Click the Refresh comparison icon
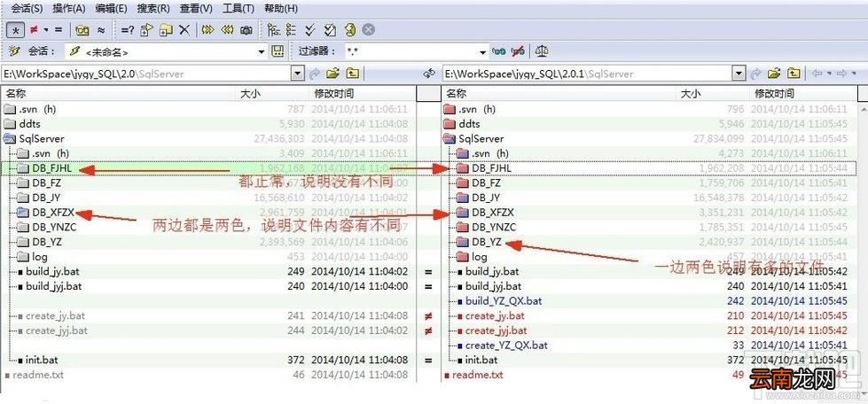Screen dimensions: 868x404 (x=349, y=29)
